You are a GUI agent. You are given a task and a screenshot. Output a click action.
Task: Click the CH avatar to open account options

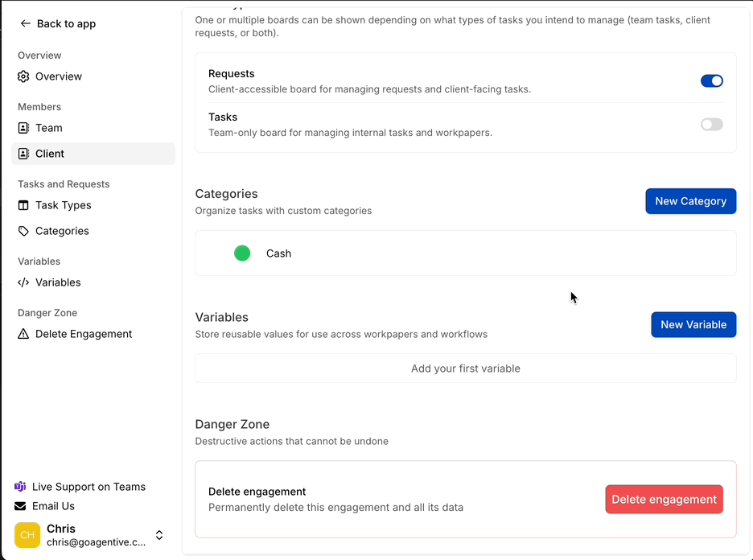click(27, 535)
